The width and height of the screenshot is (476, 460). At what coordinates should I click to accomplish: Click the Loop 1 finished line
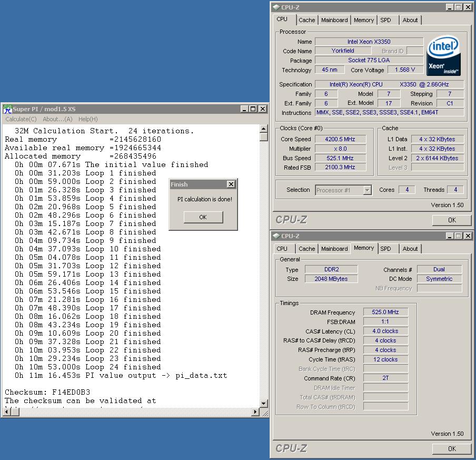85,173
